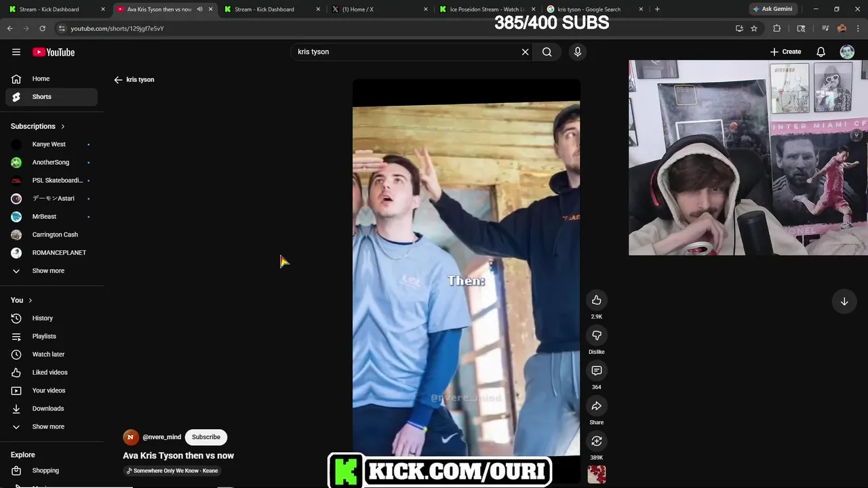
Task: Click the Ask Gemini button
Action: coord(772,9)
